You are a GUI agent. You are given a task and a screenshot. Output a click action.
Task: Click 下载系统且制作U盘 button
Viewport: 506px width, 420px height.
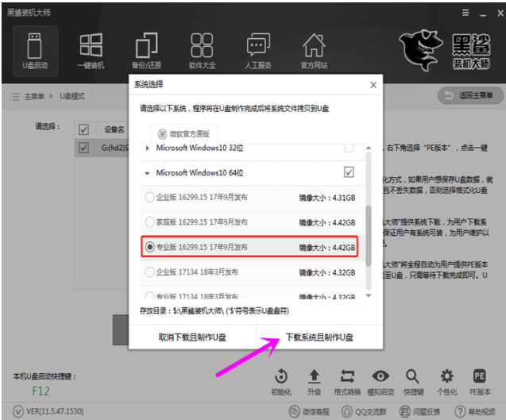[x=319, y=337]
